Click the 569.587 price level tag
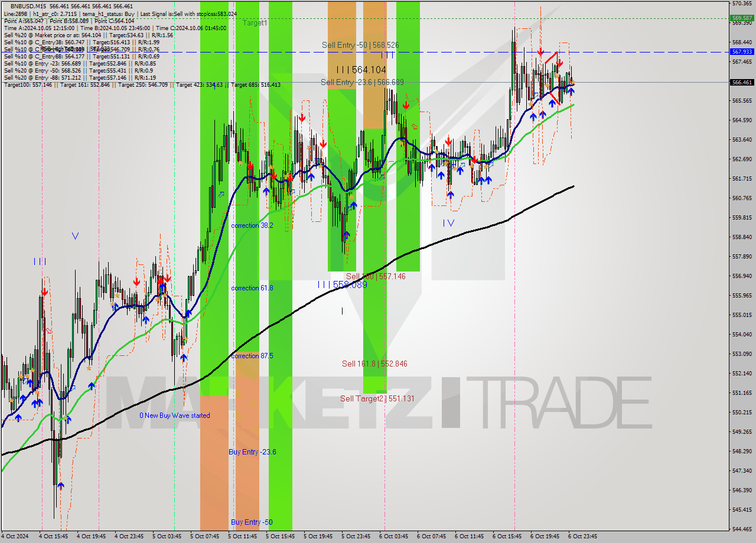The height and width of the screenshot is (543, 756). (742, 18)
